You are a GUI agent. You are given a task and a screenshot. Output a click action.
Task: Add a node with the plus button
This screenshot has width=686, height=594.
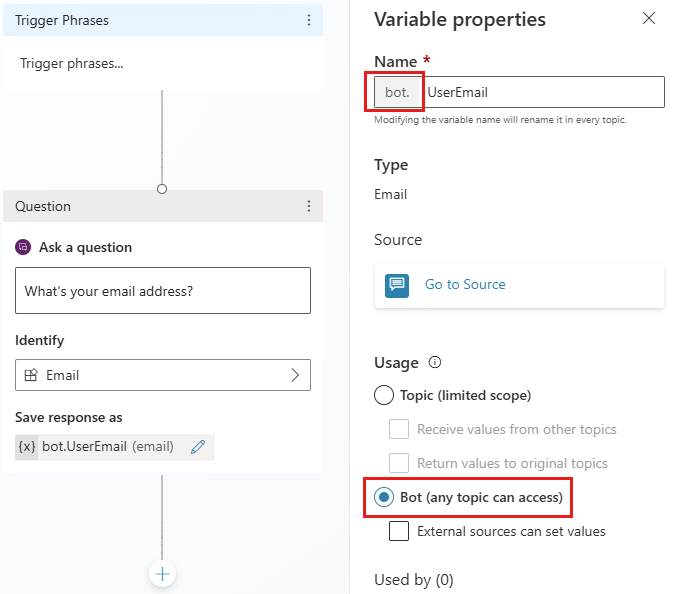click(162, 574)
